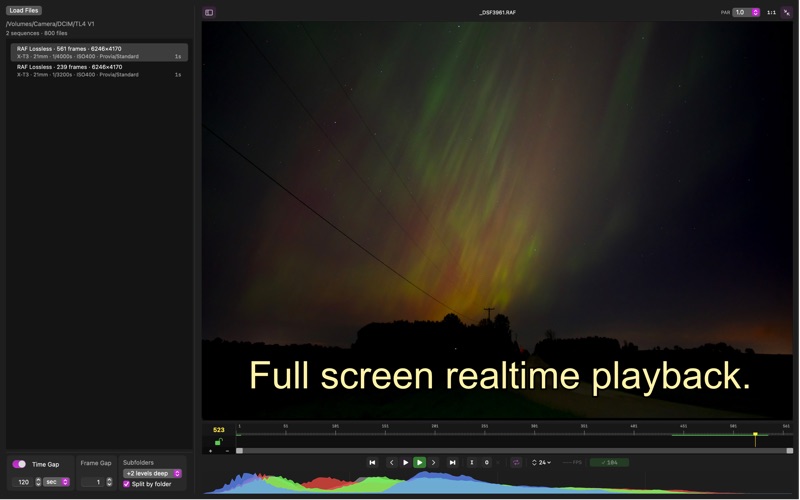This screenshot has height=500, width=800.
Task: Click the frame number 523 display
Action: (x=218, y=430)
